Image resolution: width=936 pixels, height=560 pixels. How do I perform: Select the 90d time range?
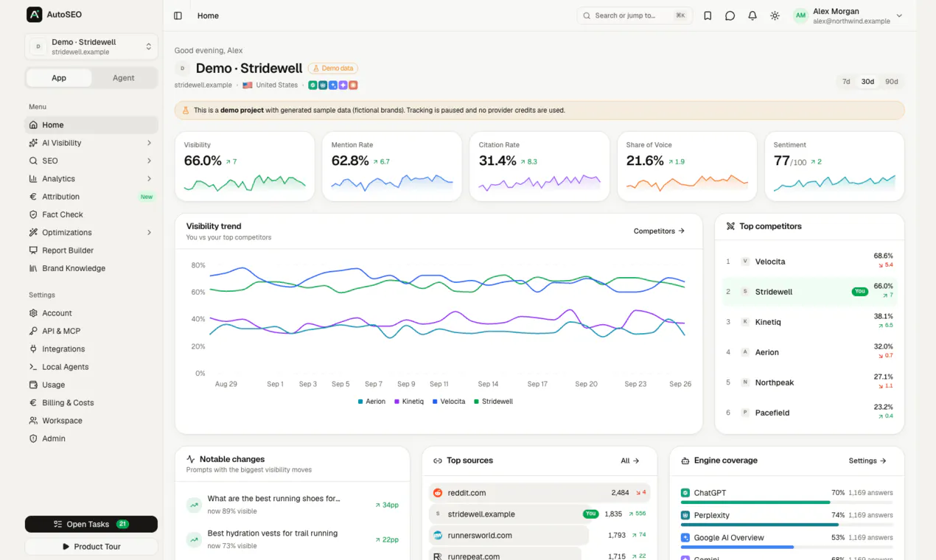(x=892, y=82)
